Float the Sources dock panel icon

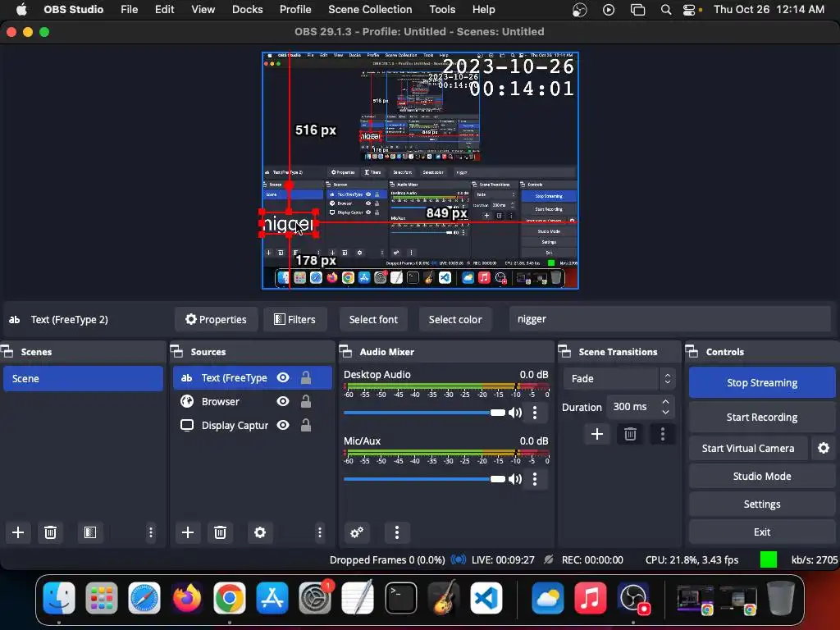click(x=177, y=351)
